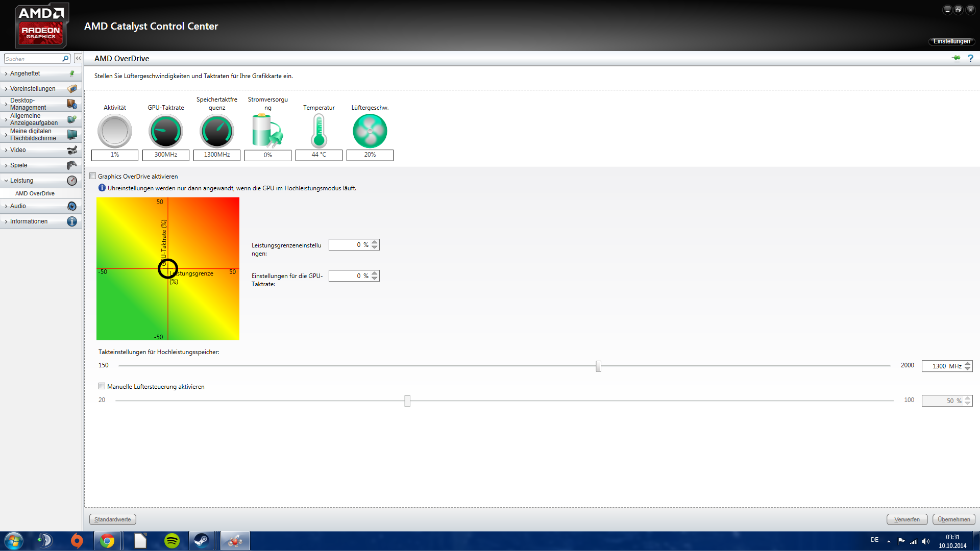Click the search magnifier icon

click(65, 59)
